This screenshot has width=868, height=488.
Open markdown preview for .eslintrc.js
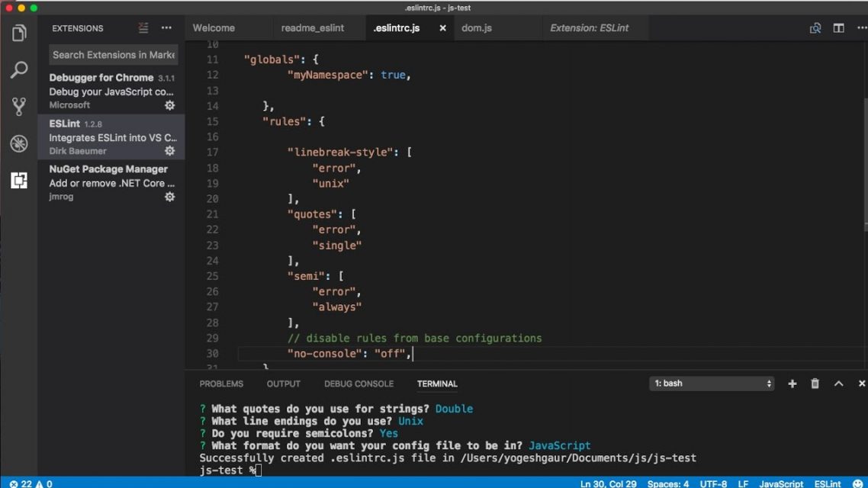click(815, 27)
